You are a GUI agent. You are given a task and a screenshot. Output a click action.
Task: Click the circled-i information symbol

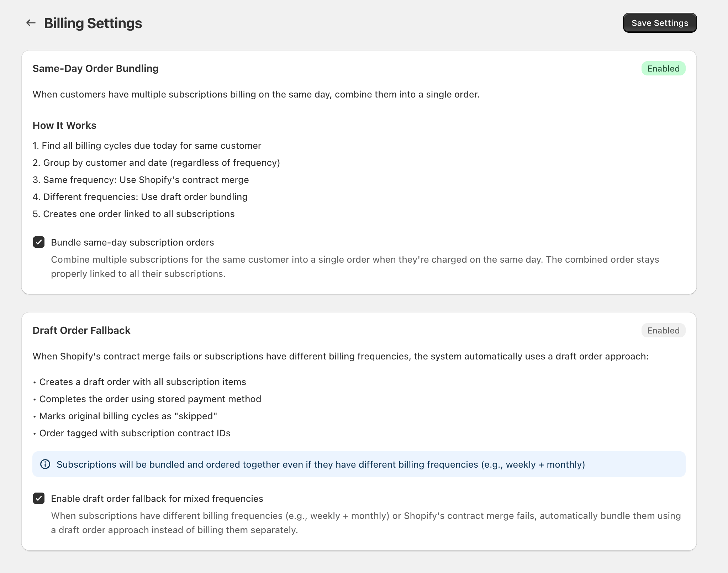(45, 464)
